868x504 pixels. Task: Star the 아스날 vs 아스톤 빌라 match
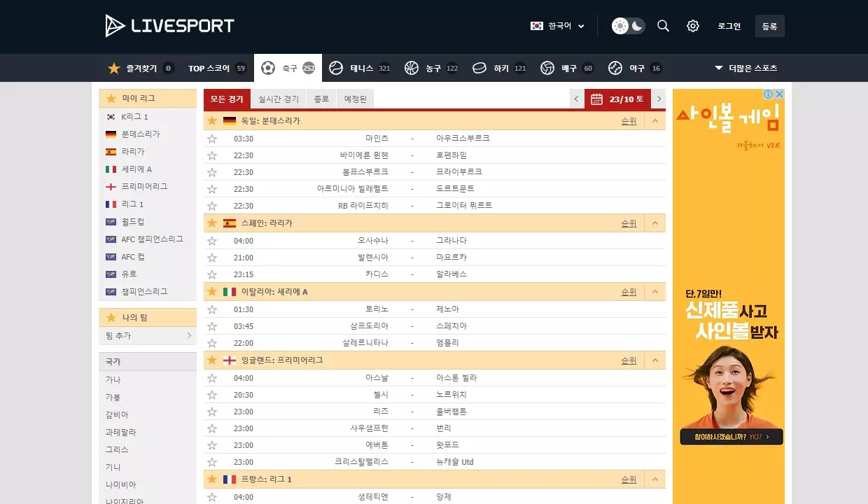212,378
